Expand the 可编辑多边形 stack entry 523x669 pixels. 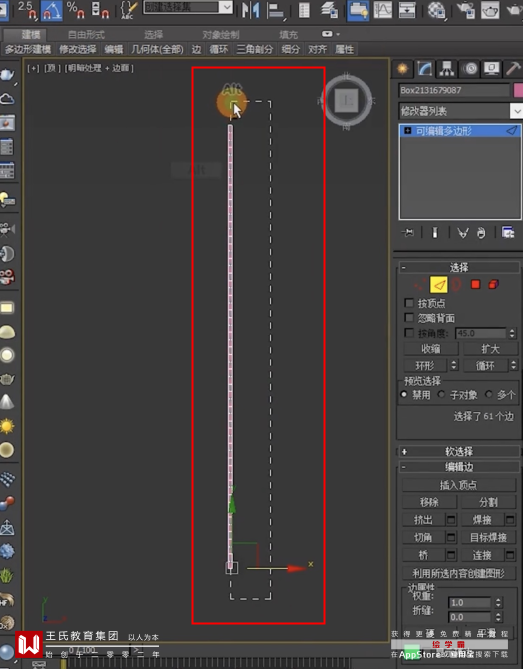(x=407, y=131)
